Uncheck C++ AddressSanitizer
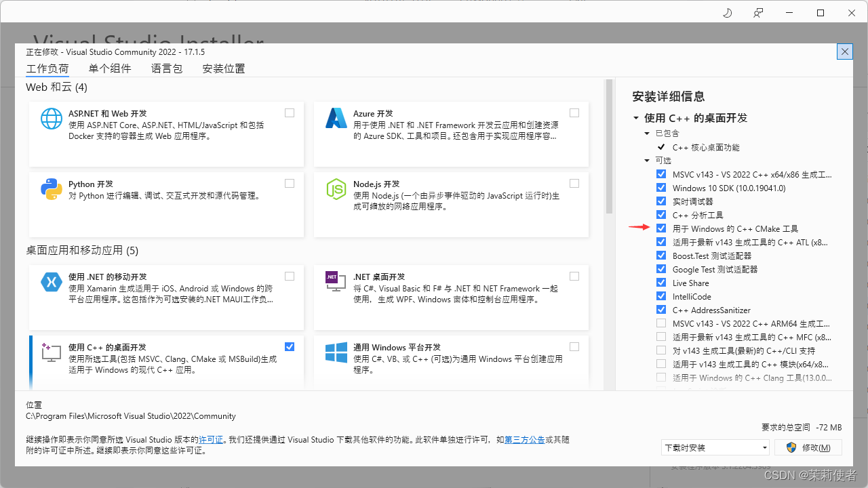The image size is (868, 488). 661,310
